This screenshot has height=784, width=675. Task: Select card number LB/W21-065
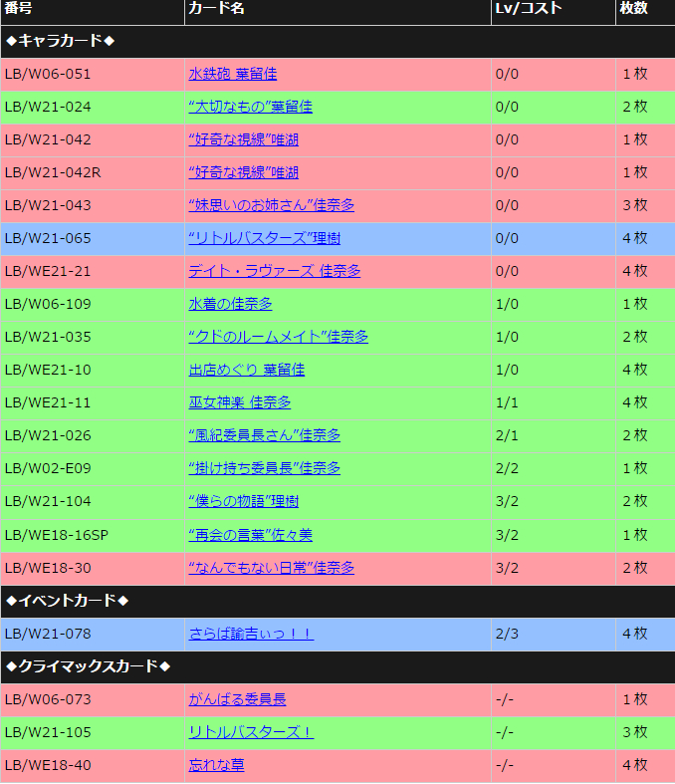tap(48, 239)
